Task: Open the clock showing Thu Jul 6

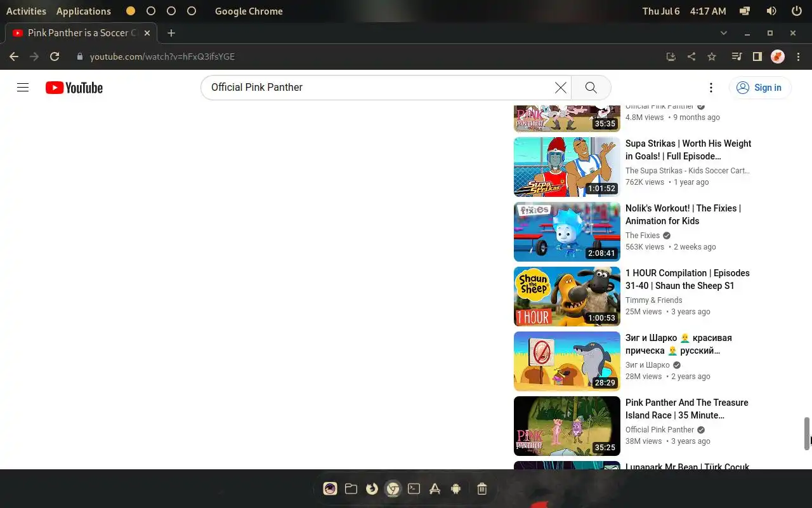Action: 684,11
